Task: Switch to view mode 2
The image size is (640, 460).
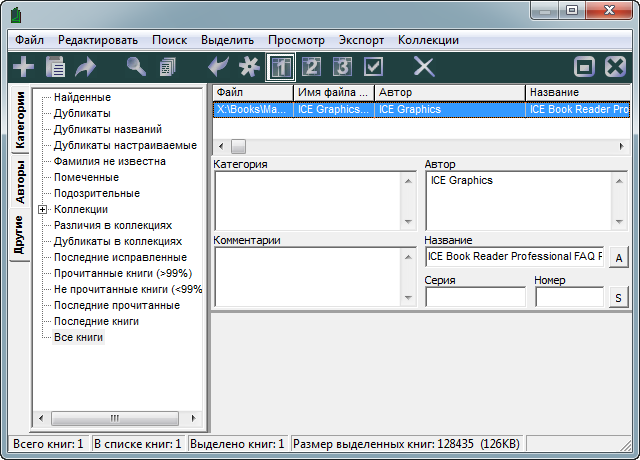Action: coord(312,67)
